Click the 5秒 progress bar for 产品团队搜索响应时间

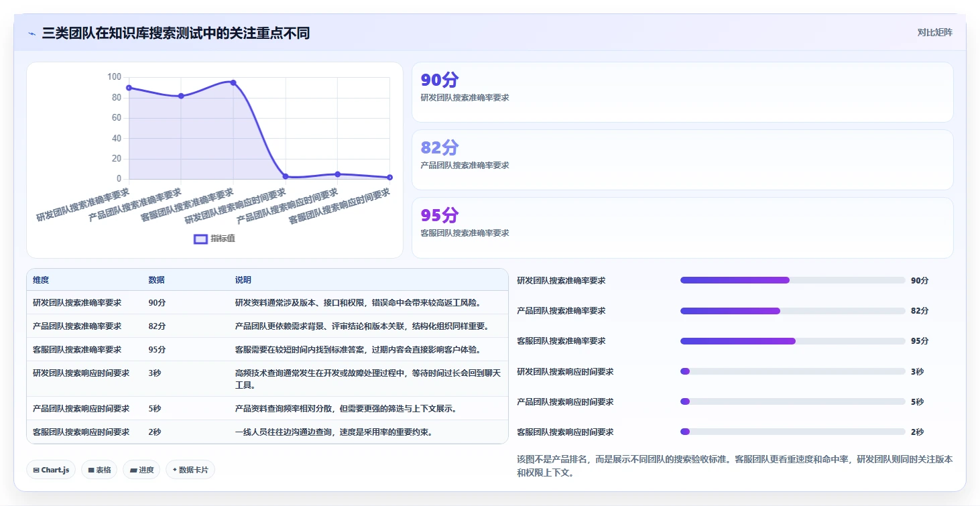pyautogui.click(x=792, y=401)
